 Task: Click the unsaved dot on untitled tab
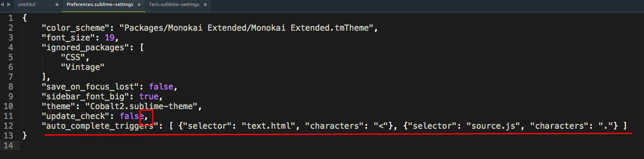pos(57,4)
